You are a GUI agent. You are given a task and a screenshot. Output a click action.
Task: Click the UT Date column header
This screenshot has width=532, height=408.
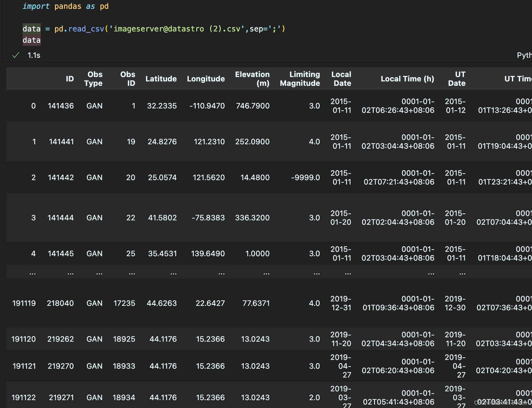[457, 79]
